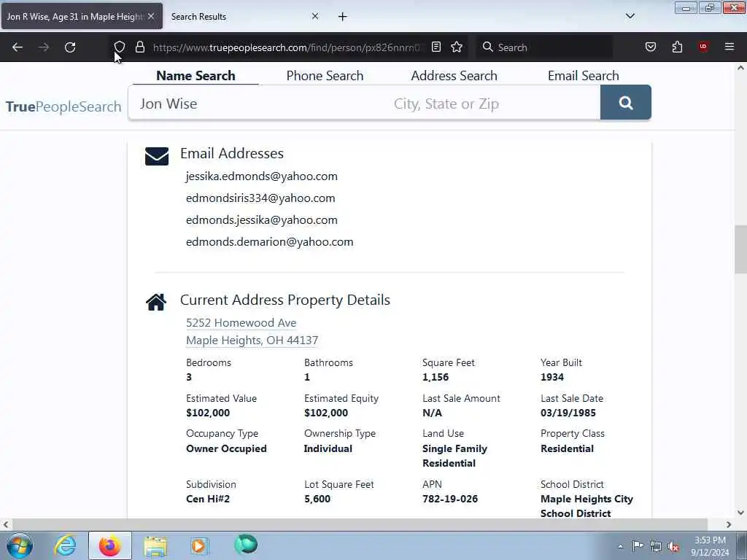Click the Firefox Search box
Image resolution: width=747 pixels, height=560 pixels.
coord(543,47)
